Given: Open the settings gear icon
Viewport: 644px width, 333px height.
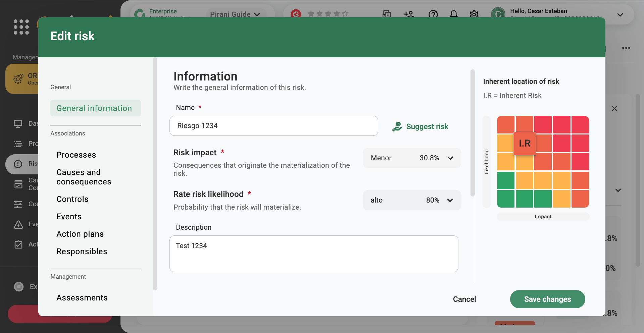Looking at the screenshot, I should [x=474, y=14].
